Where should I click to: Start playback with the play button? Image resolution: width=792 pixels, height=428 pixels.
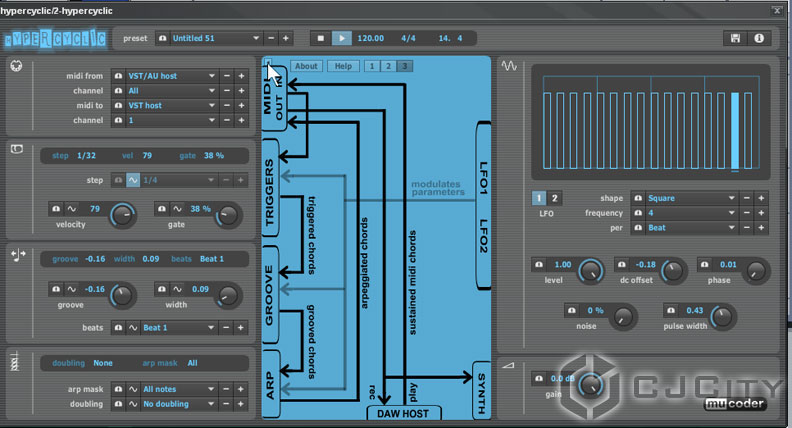pyautogui.click(x=342, y=38)
